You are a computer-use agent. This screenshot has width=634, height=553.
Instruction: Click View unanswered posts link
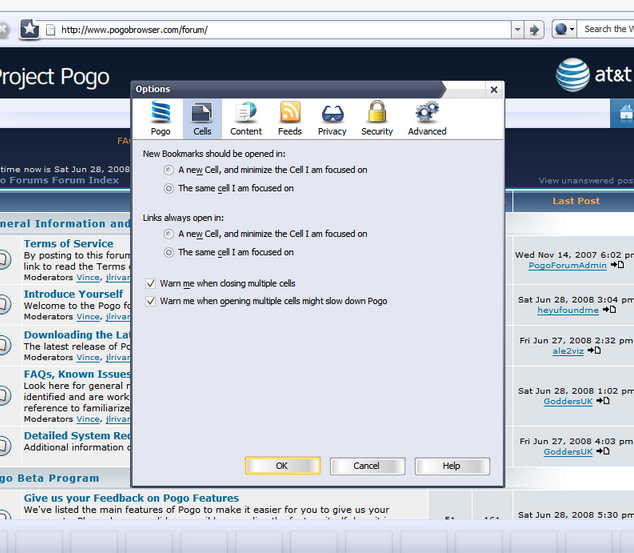[x=586, y=181]
